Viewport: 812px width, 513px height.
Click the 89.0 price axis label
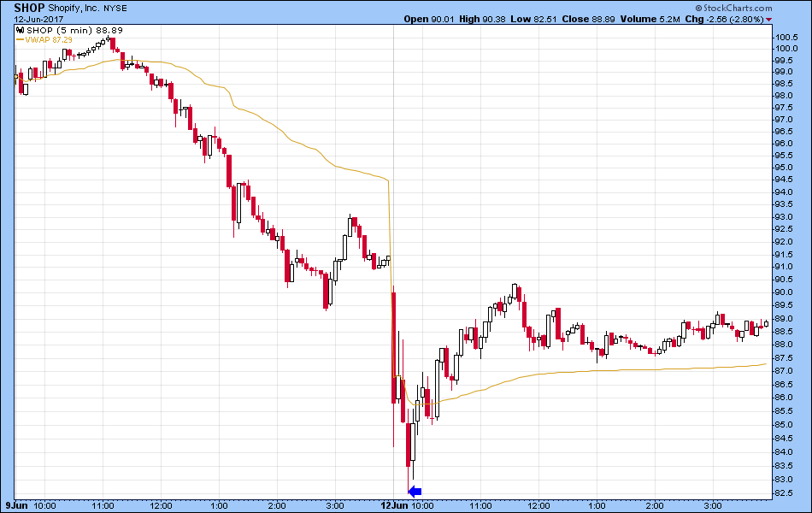(x=784, y=319)
